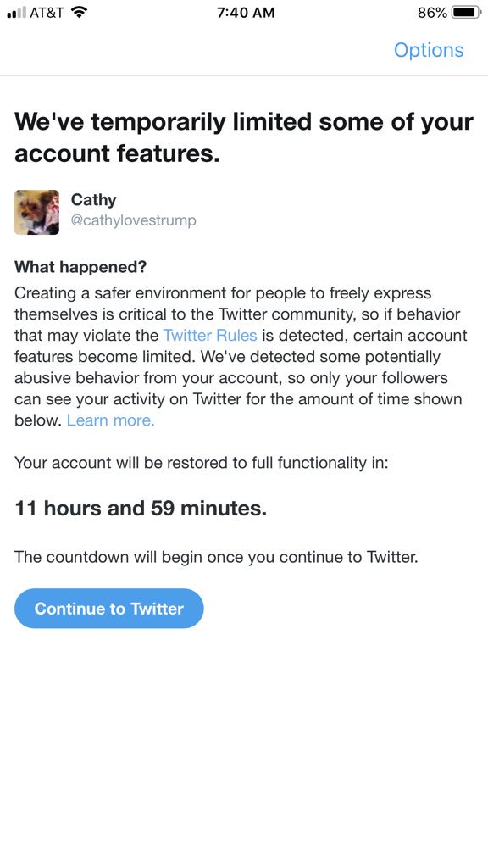Viewport: 488px width, 868px height.
Task: Tap Cathy's profile picture
Action: 36,213
